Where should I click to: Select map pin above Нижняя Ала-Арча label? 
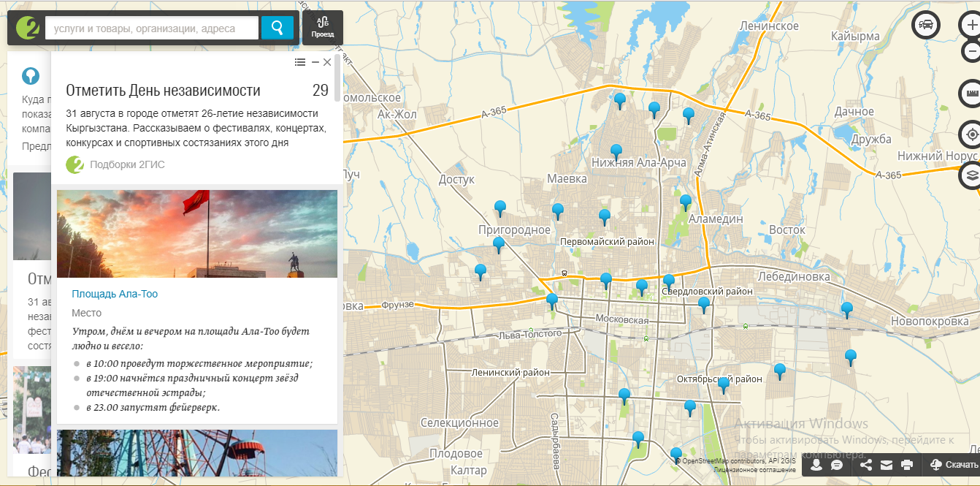click(x=616, y=152)
